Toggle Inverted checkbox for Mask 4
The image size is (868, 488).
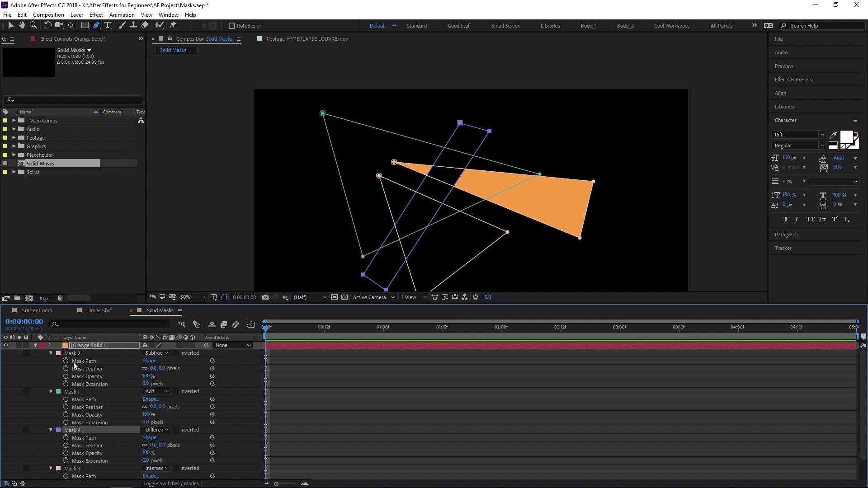point(176,430)
